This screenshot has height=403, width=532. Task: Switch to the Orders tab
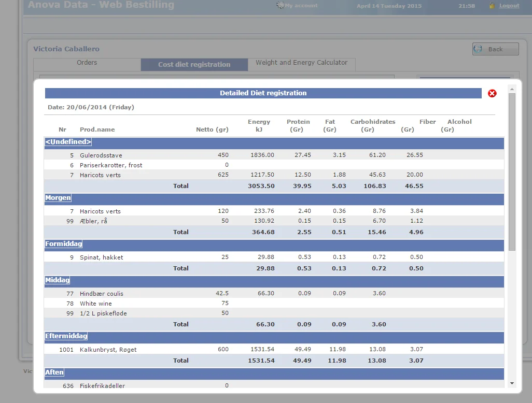pyautogui.click(x=87, y=63)
